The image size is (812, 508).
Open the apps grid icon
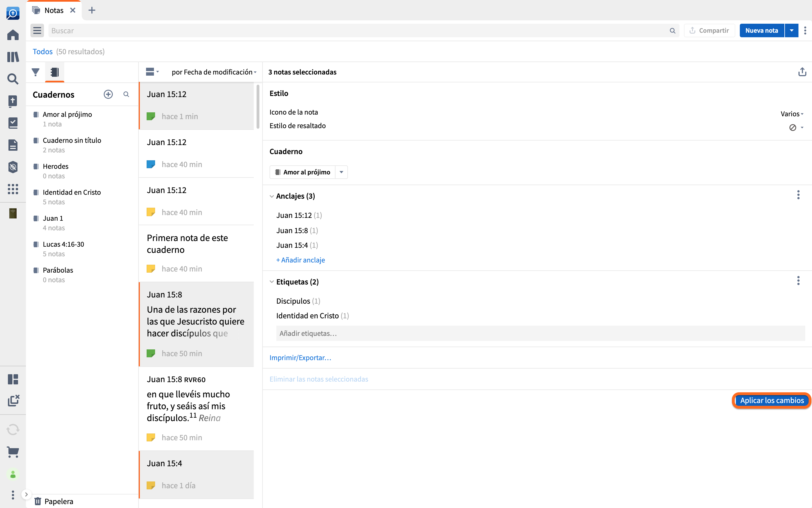click(13, 189)
